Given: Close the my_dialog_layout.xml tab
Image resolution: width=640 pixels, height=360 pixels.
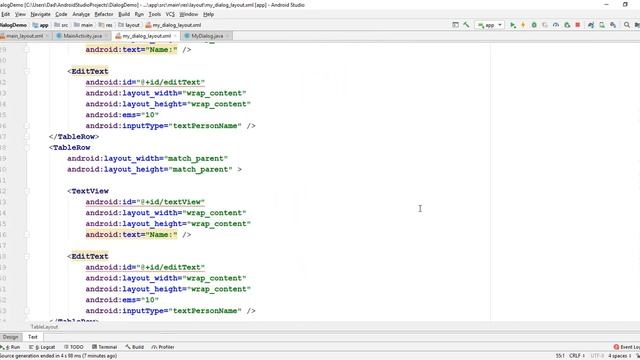Looking at the screenshot, I should click(176, 36).
